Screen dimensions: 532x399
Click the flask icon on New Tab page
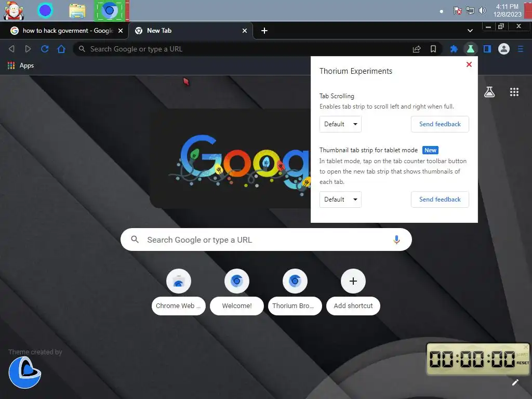(x=489, y=92)
